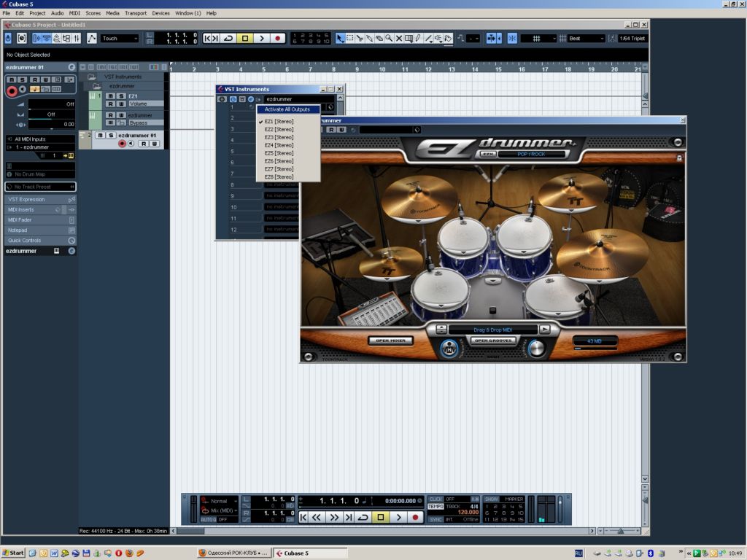747x560 pixels.
Task: Select the Zoom magnifier tool in toolbar
Action: click(x=389, y=38)
